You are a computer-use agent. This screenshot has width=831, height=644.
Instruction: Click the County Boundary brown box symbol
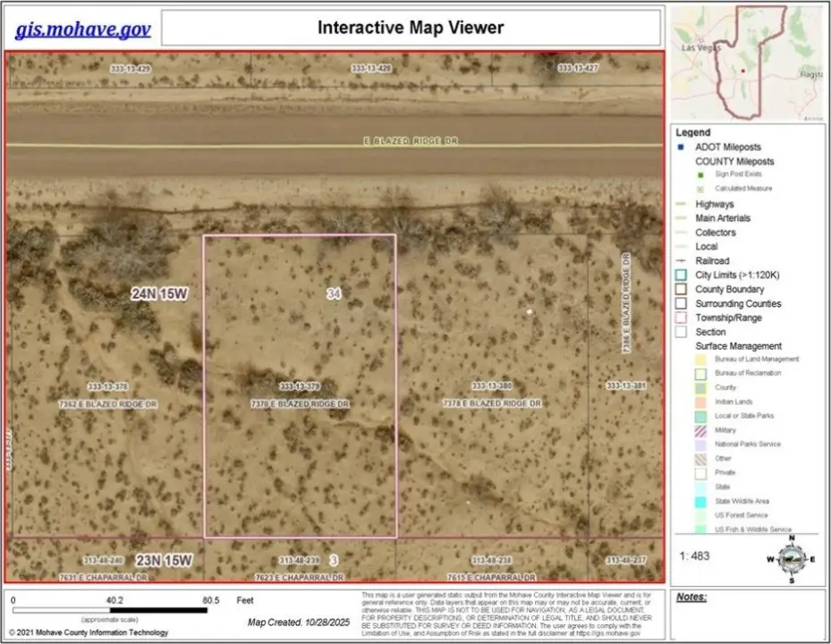click(x=681, y=290)
